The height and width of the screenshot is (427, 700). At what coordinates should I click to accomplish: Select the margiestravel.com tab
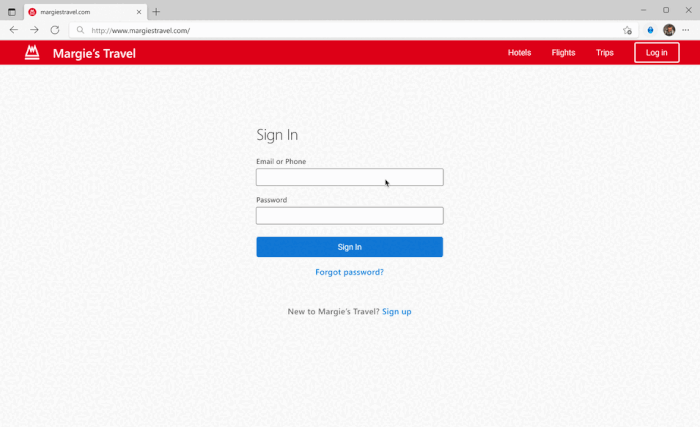click(x=85, y=12)
